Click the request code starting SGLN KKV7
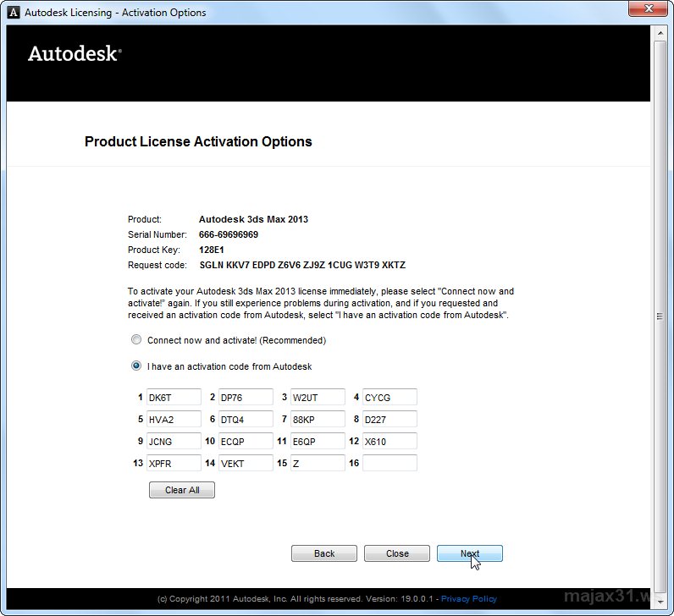This screenshot has height=616, width=674. point(302,265)
